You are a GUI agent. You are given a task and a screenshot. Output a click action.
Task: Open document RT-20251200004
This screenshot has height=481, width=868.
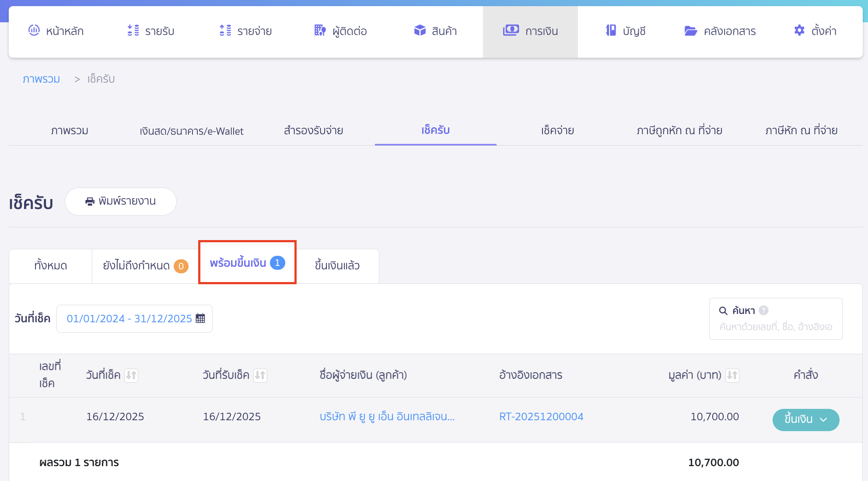coord(541,416)
